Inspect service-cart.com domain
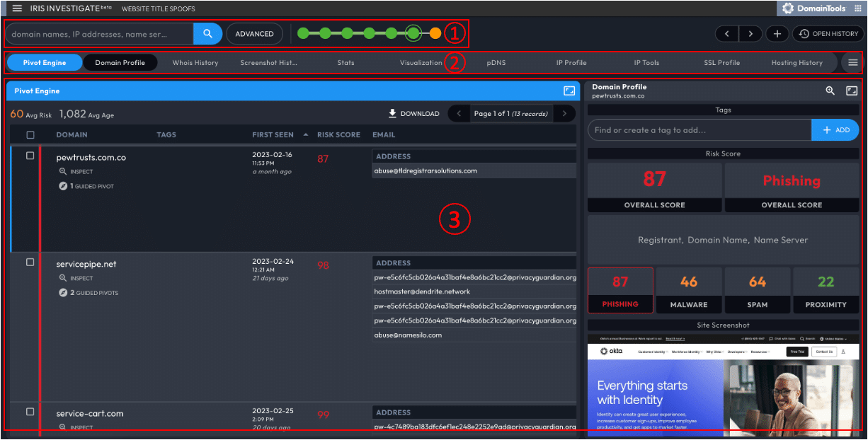The image size is (868, 440). 76,427
